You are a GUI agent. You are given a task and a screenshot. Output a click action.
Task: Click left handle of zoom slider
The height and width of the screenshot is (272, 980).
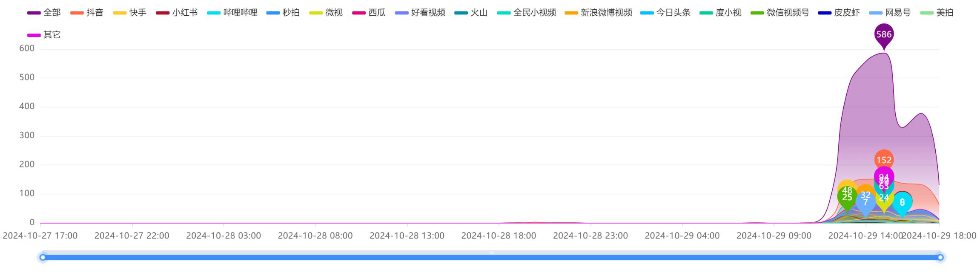pos(43,257)
